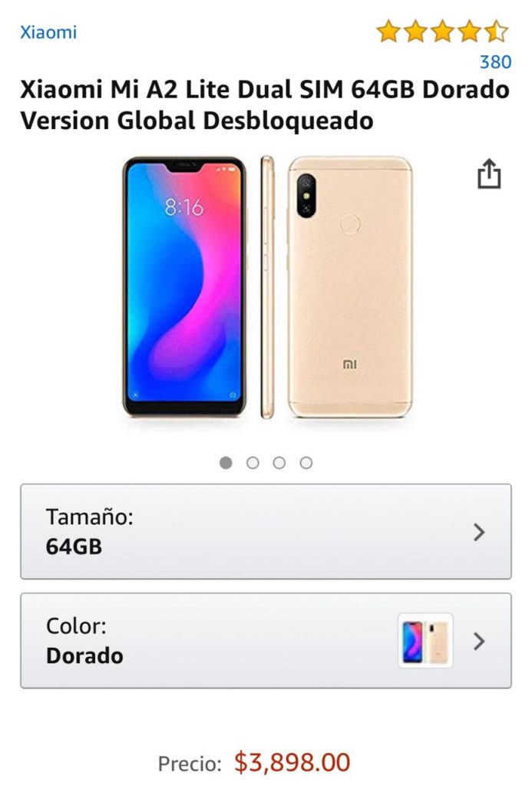
Task: Tap the gold back view phone image
Action: coord(350,287)
